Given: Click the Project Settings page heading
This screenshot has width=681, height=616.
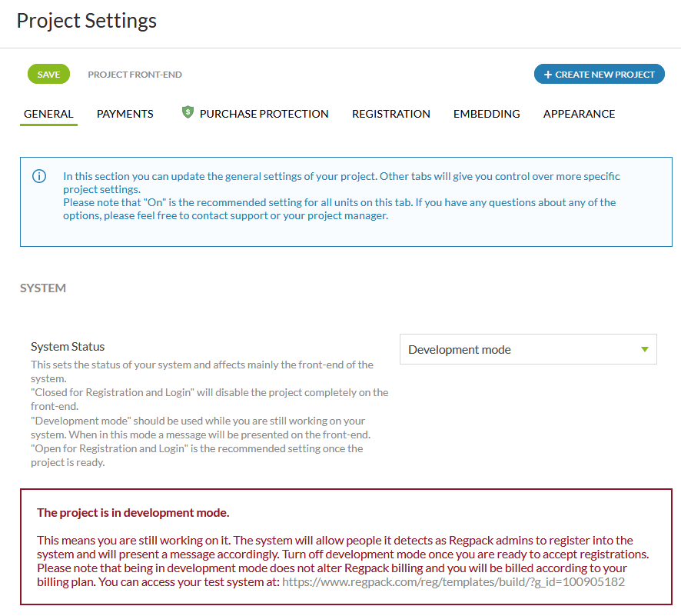Looking at the screenshot, I should pos(87,21).
